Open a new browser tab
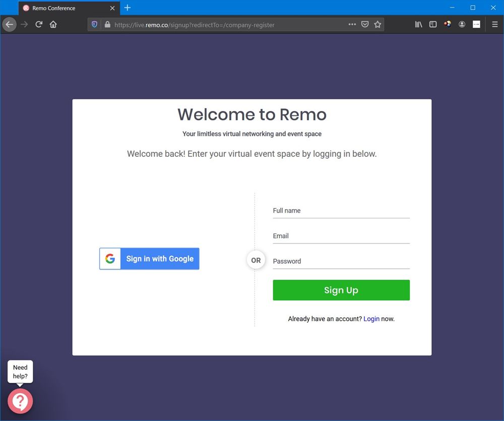The height and width of the screenshot is (421, 504). pyautogui.click(x=128, y=8)
